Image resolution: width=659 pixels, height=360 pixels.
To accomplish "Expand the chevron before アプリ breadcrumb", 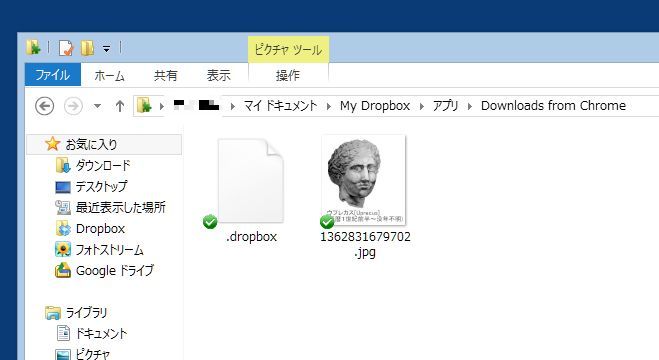I will pos(422,106).
